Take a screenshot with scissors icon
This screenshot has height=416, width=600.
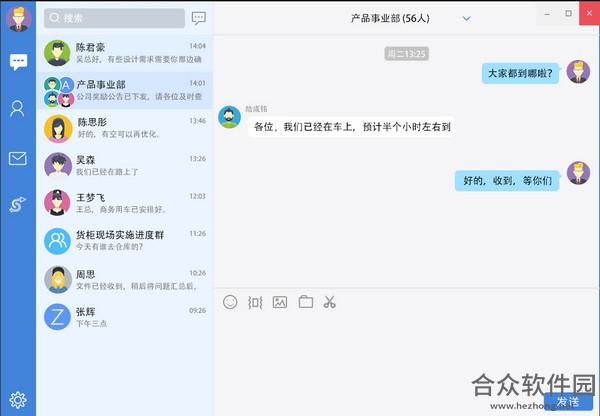pos(329,302)
